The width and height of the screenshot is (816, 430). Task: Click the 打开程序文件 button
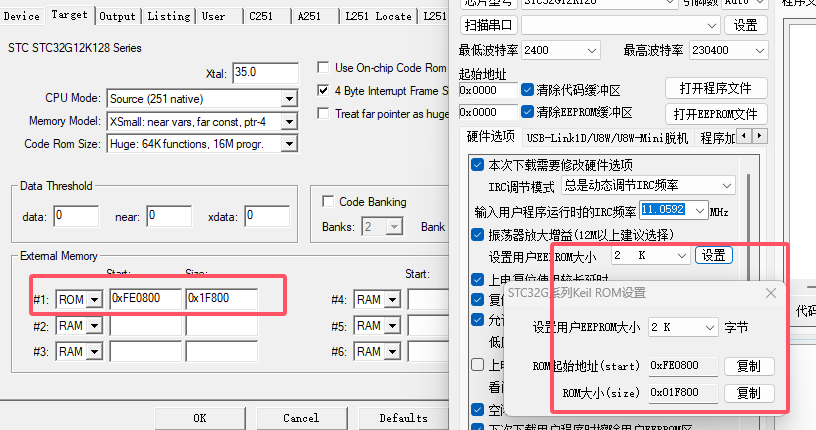pos(716,88)
